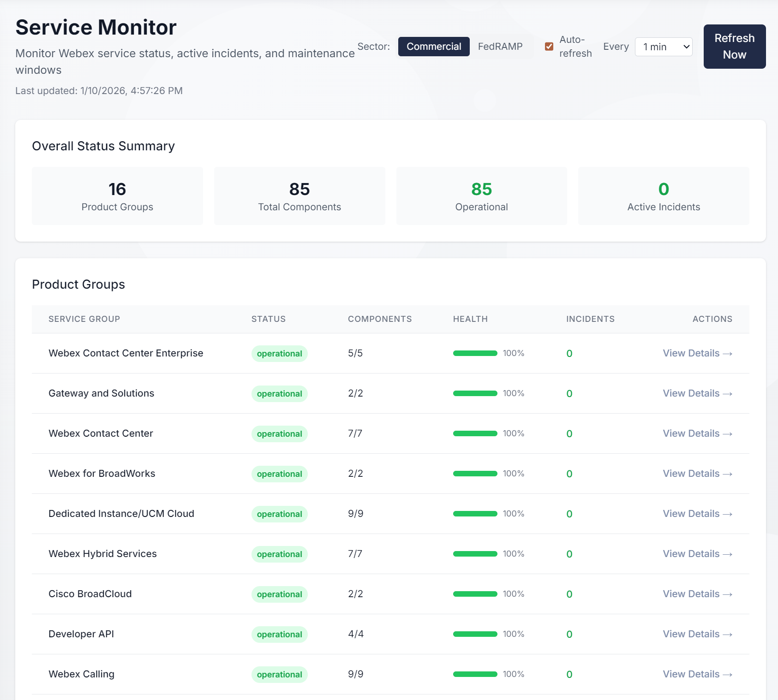The height and width of the screenshot is (700, 778).
Task: Click the Refresh Now button
Action: pos(734,47)
